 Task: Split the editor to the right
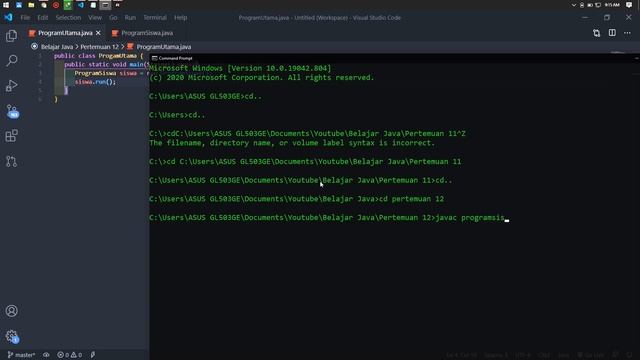click(612, 33)
